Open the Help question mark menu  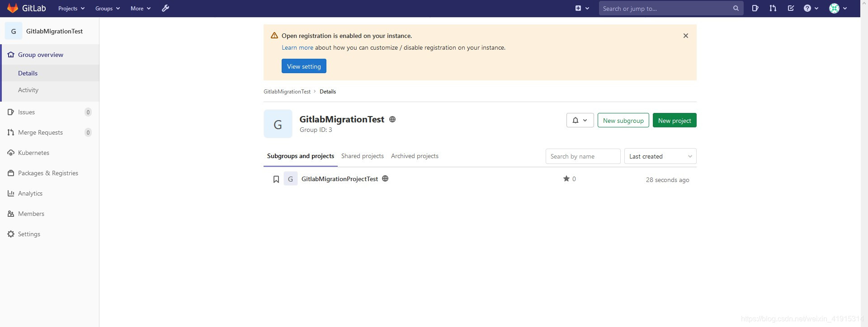click(811, 8)
